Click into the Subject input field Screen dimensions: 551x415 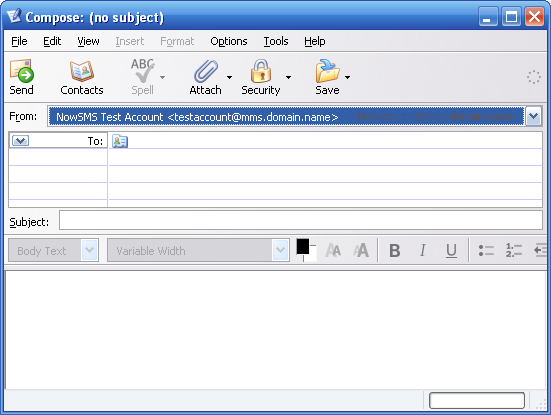click(x=301, y=220)
